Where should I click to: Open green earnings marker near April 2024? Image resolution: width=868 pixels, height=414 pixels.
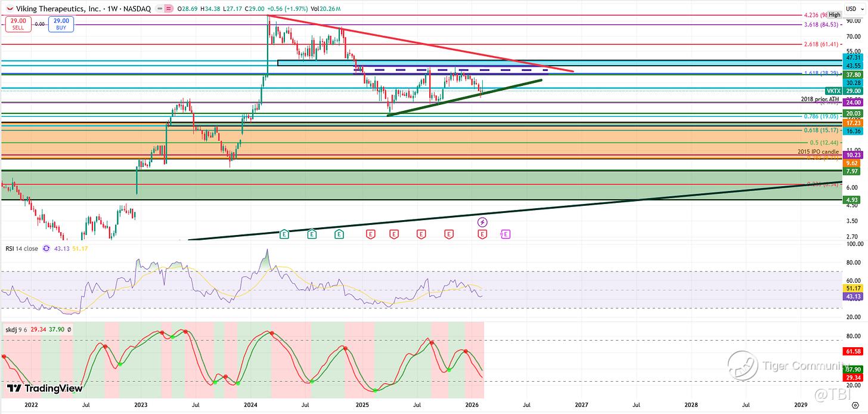tap(284, 234)
